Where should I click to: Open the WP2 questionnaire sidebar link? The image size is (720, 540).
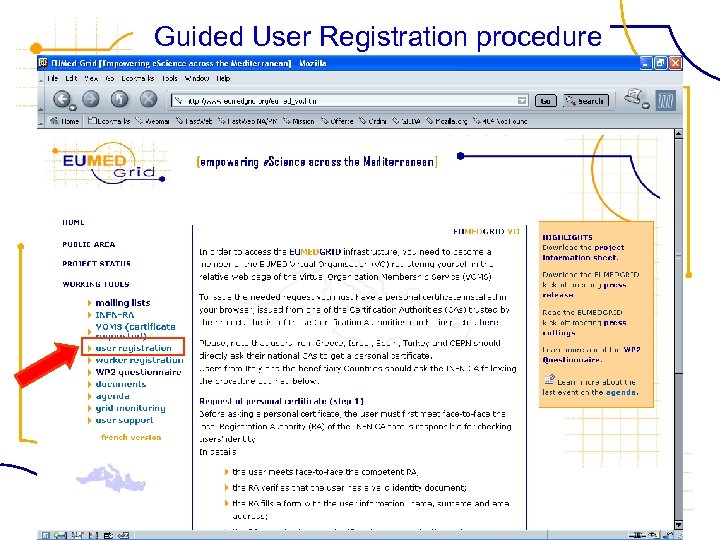(138, 372)
